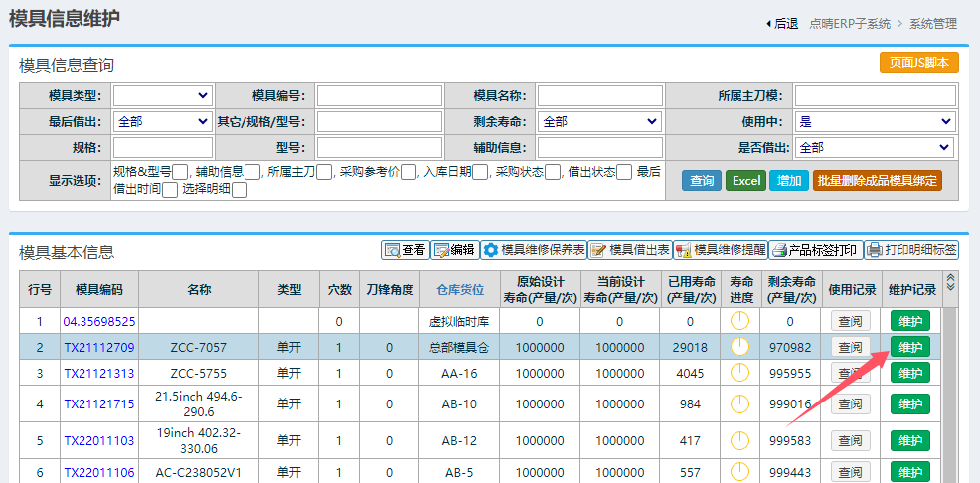Expand columns using double chevron icon
The width and height of the screenshot is (980, 483).
(950, 282)
